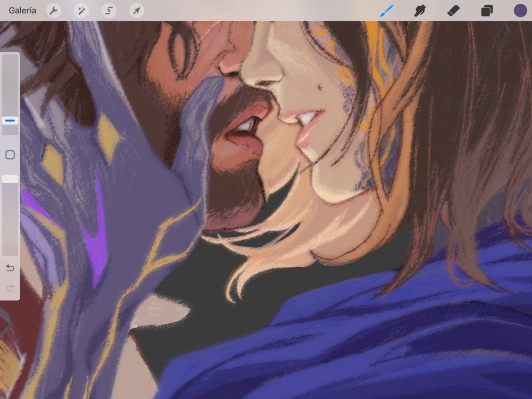Redo the undone stroke
The image size is (532, 399).
(10, 288)
